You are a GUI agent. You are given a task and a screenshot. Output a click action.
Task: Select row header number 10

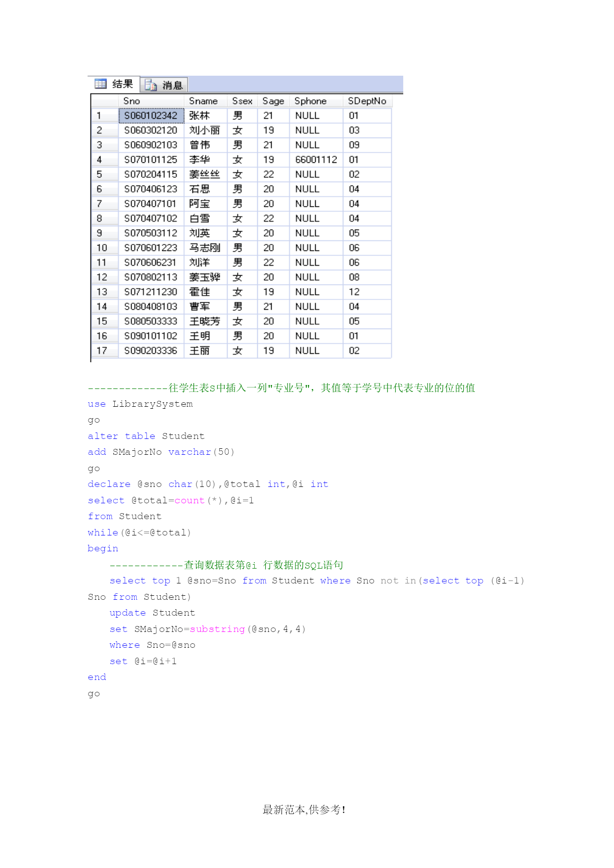tap(105, 248)
